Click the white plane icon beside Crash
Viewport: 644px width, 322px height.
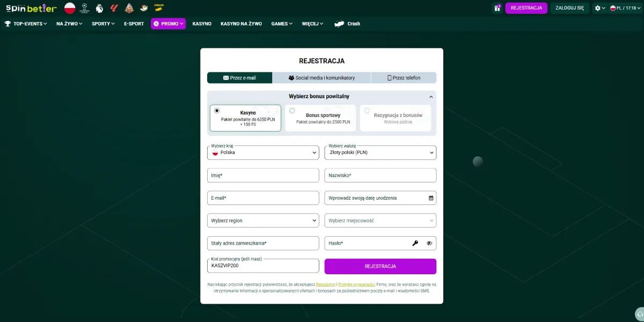pyautogui.click(x=339, y=24)
